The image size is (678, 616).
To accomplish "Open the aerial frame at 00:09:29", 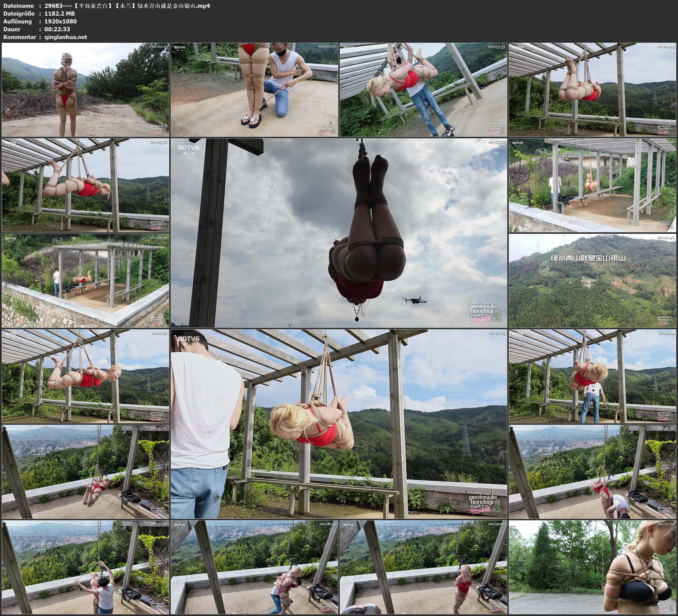I will pyautogui.click(x=85, y=280).
